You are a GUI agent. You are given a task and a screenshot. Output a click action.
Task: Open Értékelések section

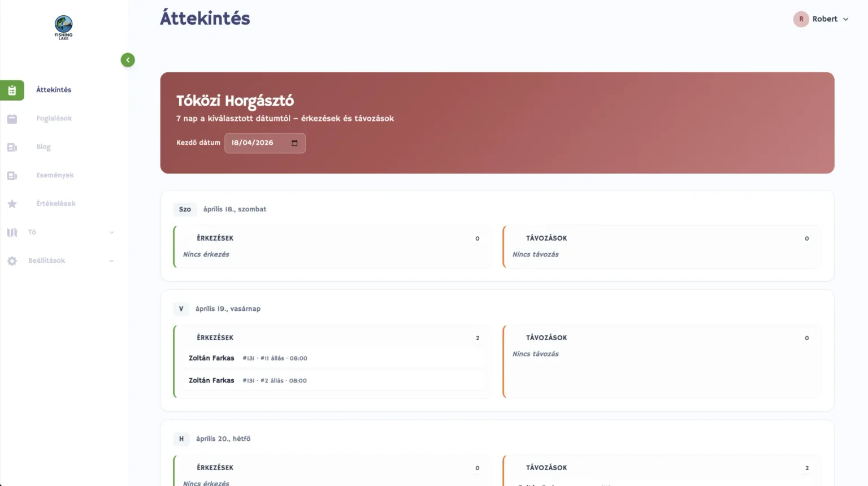coord(56,203)
